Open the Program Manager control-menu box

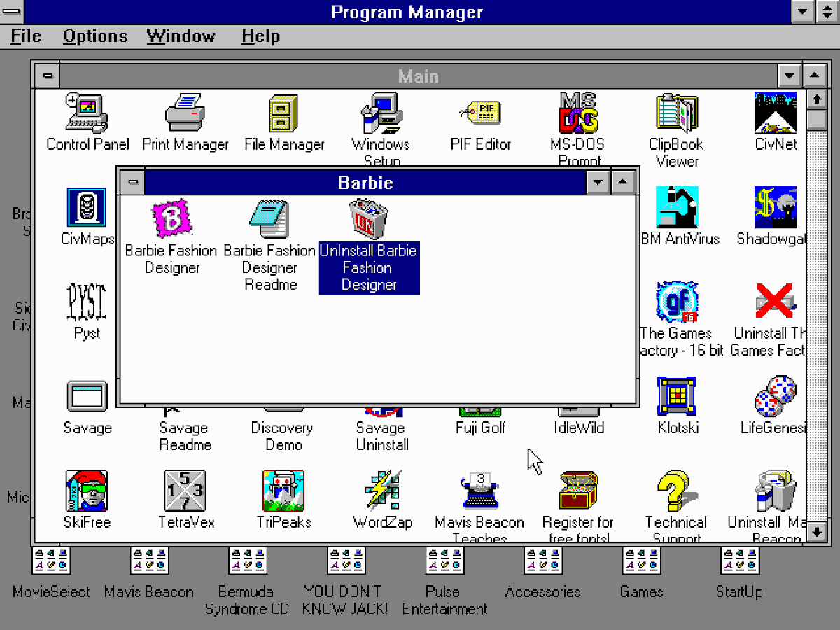[13, 11]
